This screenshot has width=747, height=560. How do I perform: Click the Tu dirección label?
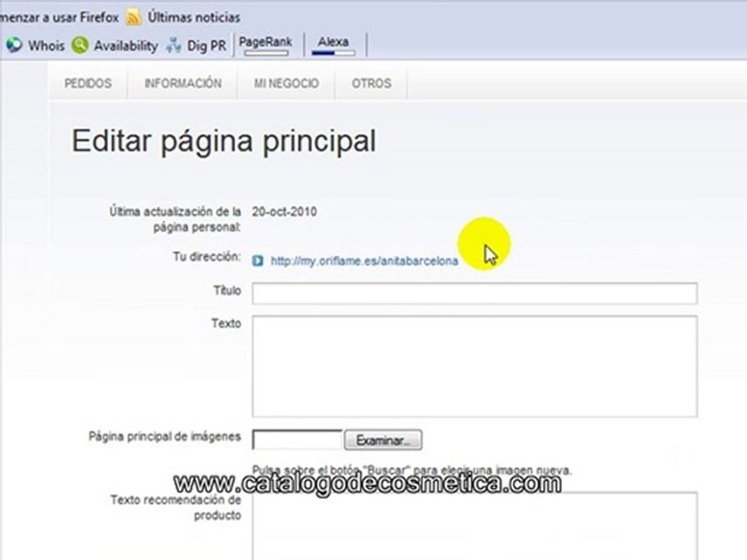tap(207, 257)
